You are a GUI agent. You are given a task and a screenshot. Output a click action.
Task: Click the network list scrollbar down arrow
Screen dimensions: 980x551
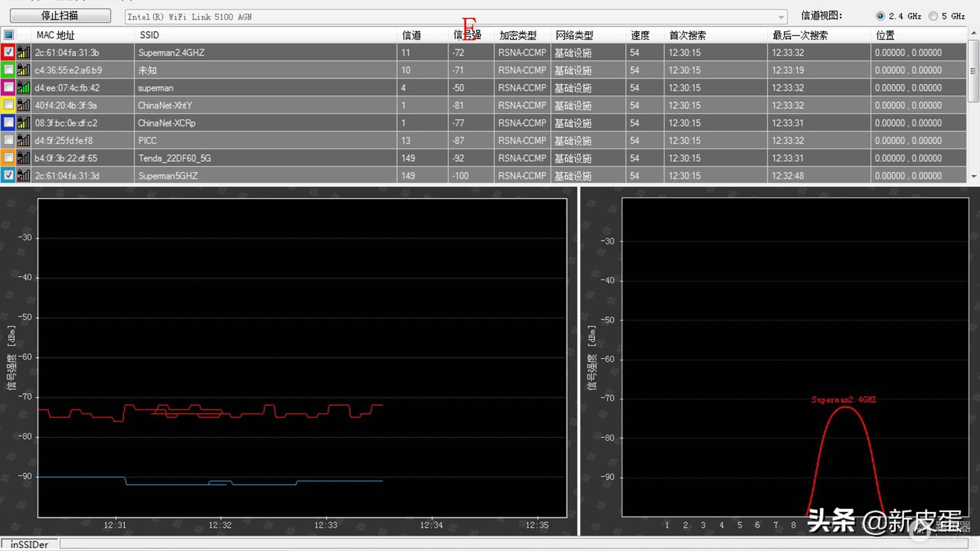coord(973,177)
